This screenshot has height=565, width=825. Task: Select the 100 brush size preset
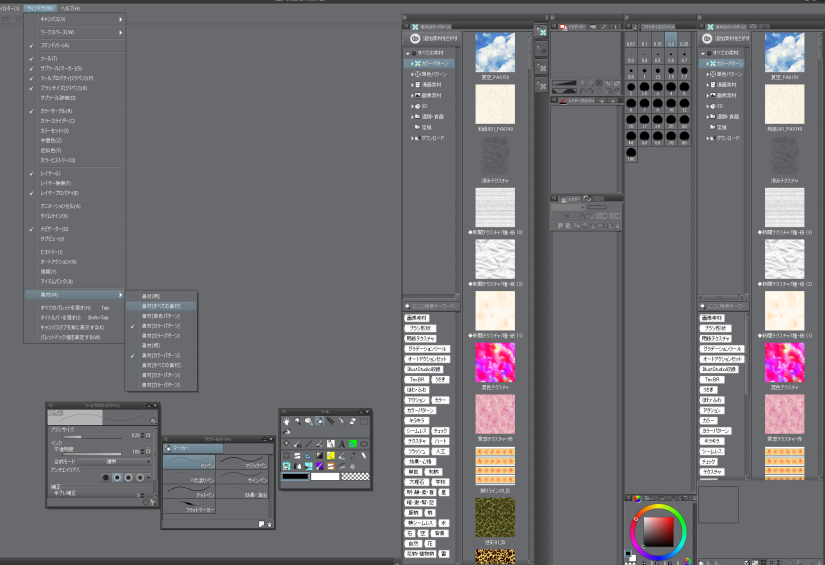point(631,156)
